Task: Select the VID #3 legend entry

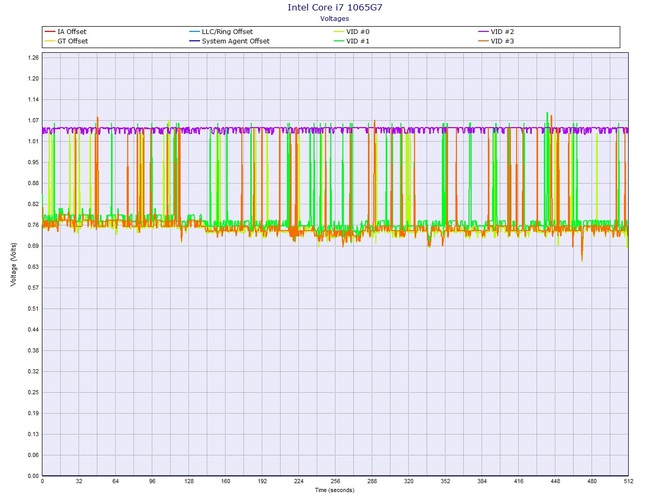Action: [496, 41]
